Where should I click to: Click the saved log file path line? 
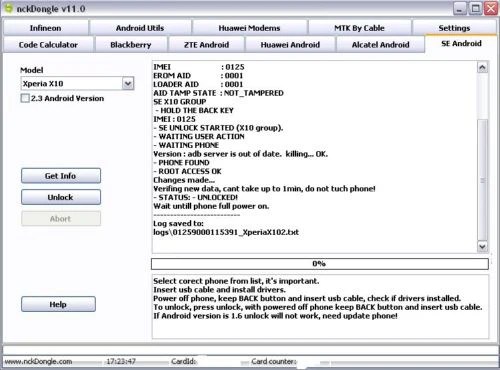226,232
